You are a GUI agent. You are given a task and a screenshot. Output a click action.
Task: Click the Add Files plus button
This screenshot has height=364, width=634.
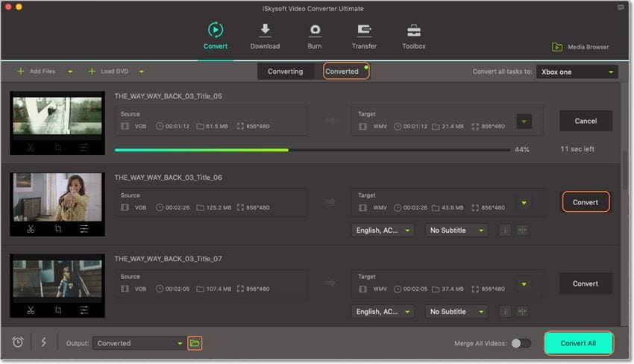21,71
